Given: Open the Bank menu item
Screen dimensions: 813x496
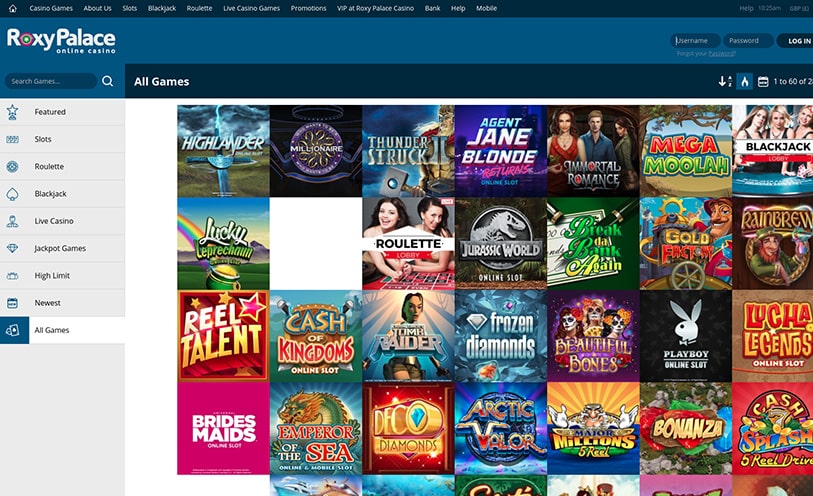Looking at the screenshot, I should pyautogui.click(x=432, y=8).
